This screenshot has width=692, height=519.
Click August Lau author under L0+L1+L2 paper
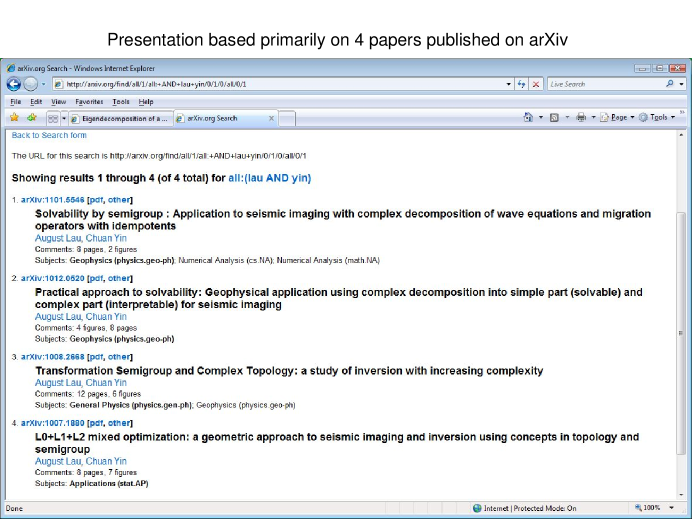58,461
